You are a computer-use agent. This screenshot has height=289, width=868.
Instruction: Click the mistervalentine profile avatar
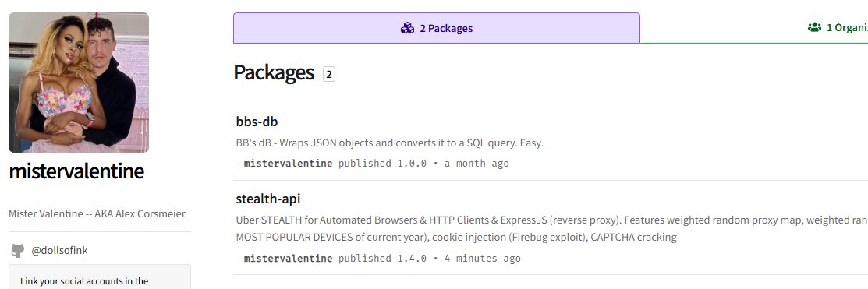point(79,83)
